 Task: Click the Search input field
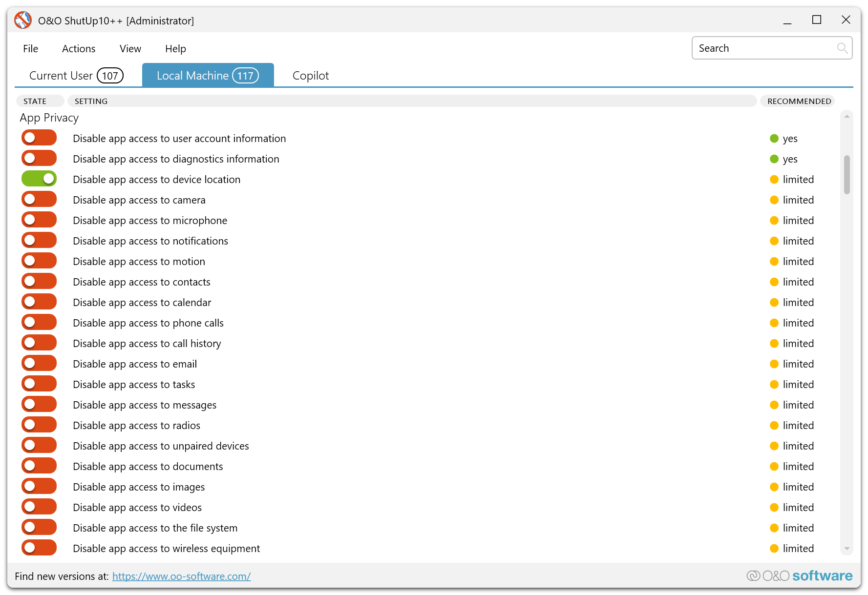point(764,48)
